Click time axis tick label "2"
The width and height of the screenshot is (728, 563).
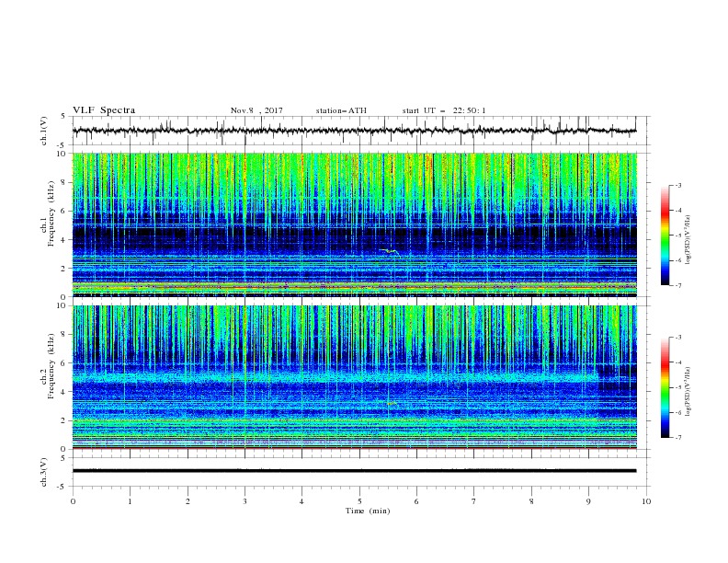[188, 501]
